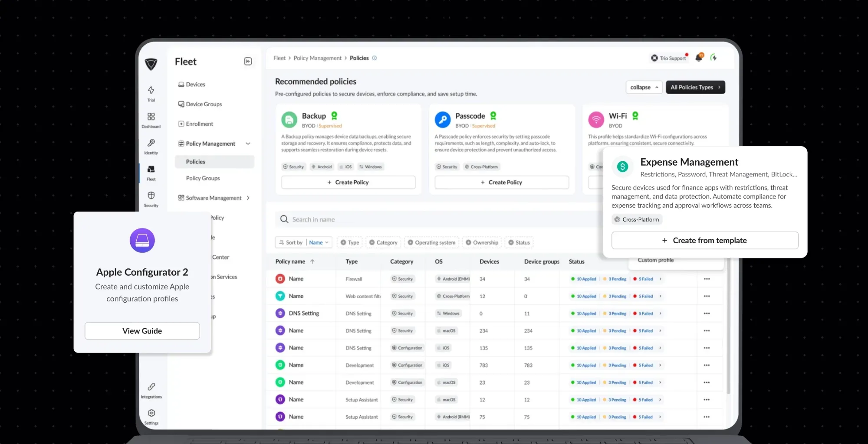Go to Policy Management breadcrumb
This screenshot has height=444, width=868.
click(x=318, y=58)
